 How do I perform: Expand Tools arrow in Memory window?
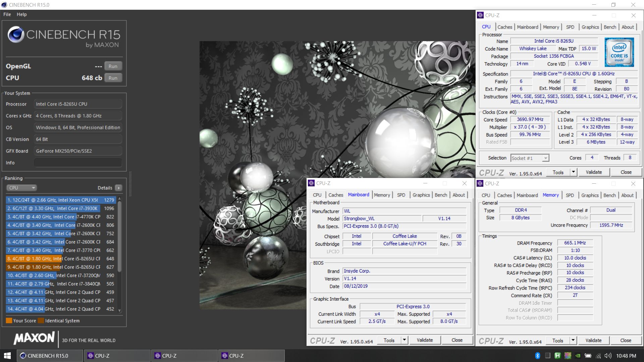[x=573, y=340]
